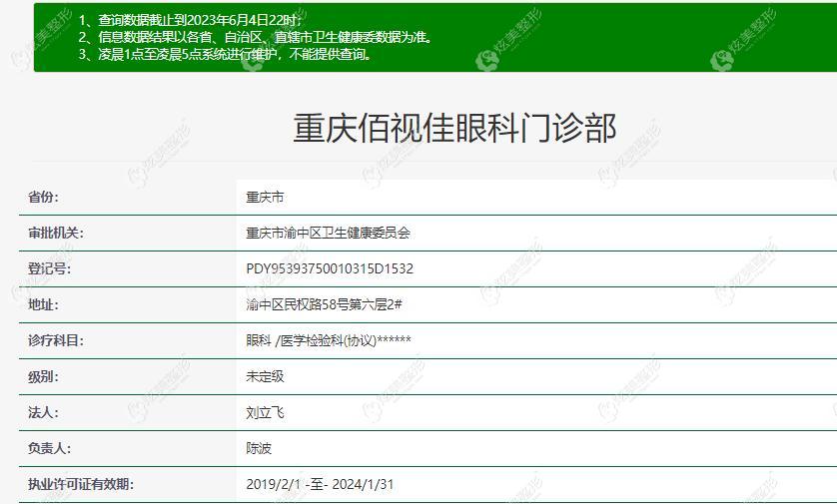Click the level value 未定级
The image size is (837, 504).
click(x=265, y=377)
